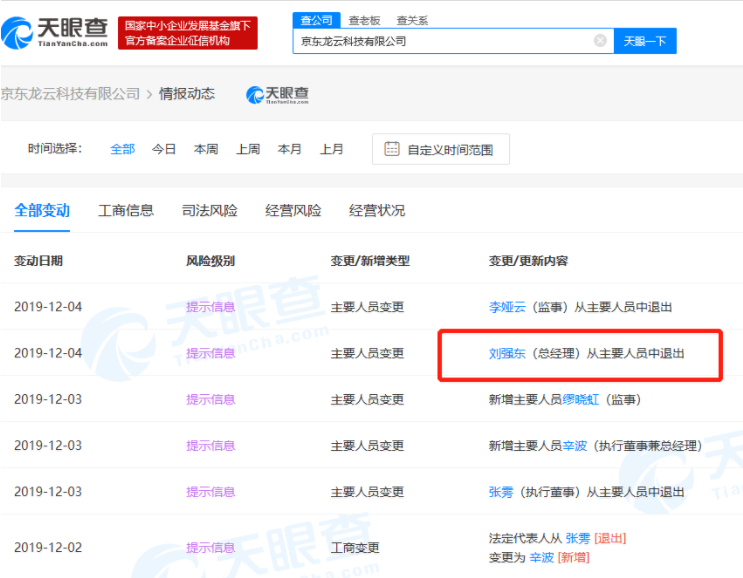The height and width of the screenshot is (578, 743).
Task: Open the 刘强东 person link
Action: click(507, 353)
